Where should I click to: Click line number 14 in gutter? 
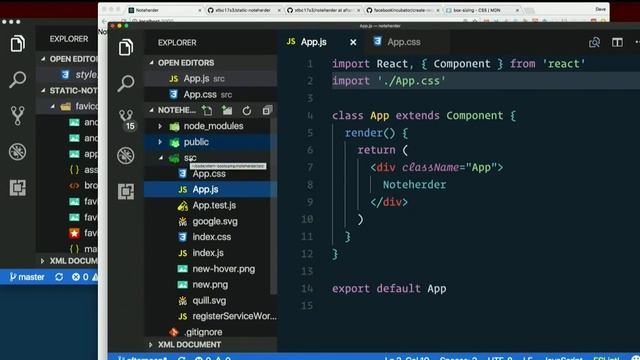click(x=307, y=289)
